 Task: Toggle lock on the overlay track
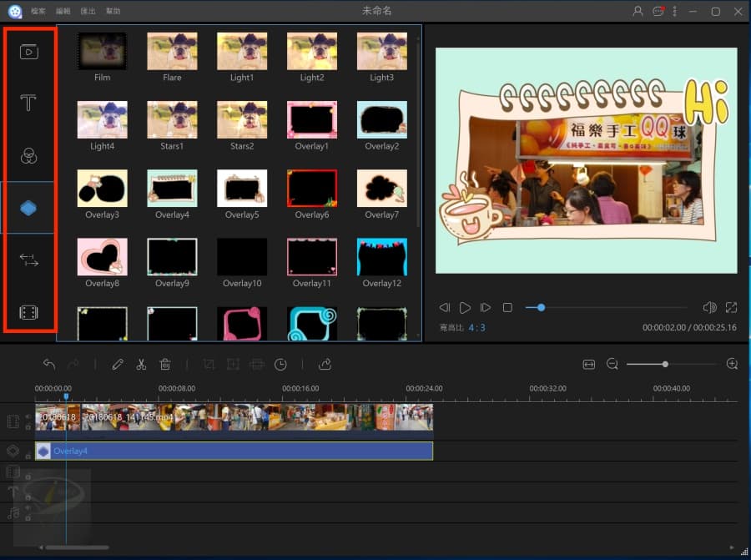coord(28,456)
